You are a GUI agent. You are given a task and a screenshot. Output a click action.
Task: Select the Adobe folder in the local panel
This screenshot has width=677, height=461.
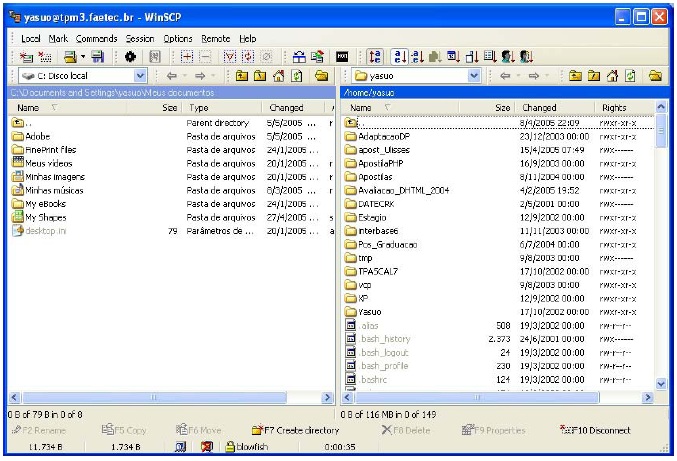coord(32,136)
